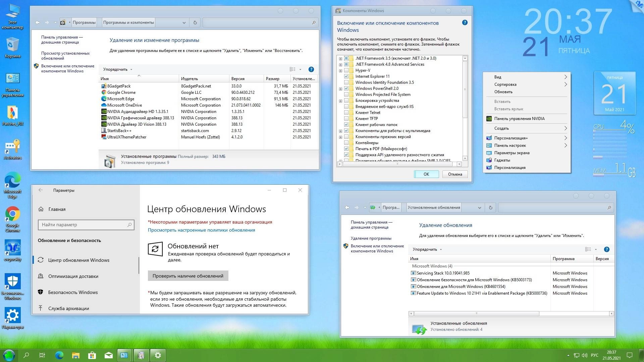Image resolution: width=644 pixels, height=362 pixels.
Task: Open view options dropdown in Установленные обновления
Action: tap(596, 249)
